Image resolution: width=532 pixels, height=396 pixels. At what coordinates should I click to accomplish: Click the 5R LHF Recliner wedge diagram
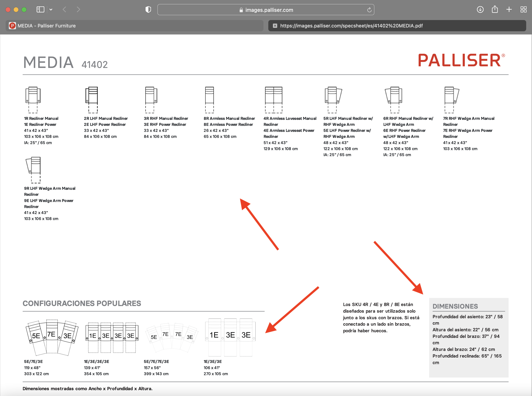[333, 100]
